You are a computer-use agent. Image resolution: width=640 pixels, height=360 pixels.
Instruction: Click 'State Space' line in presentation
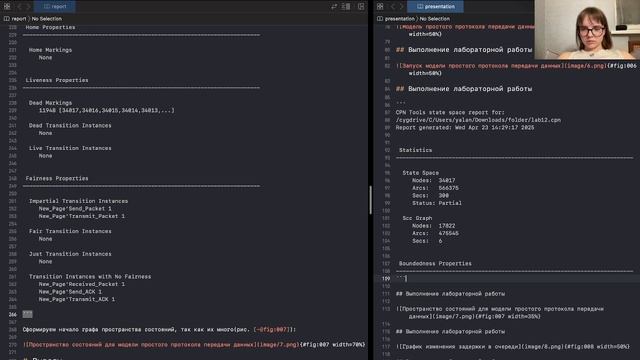[x=420, y=173]
